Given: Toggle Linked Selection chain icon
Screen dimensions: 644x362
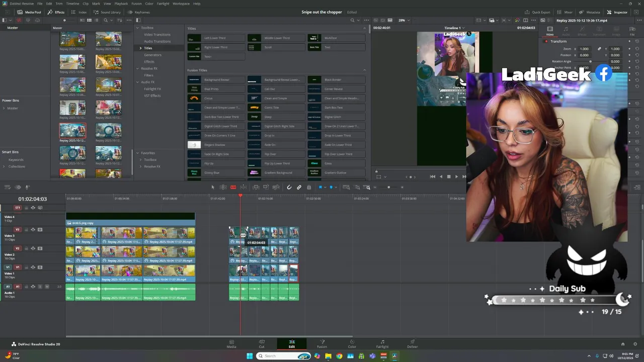Looking at the screenshot, I should (299, 188).
